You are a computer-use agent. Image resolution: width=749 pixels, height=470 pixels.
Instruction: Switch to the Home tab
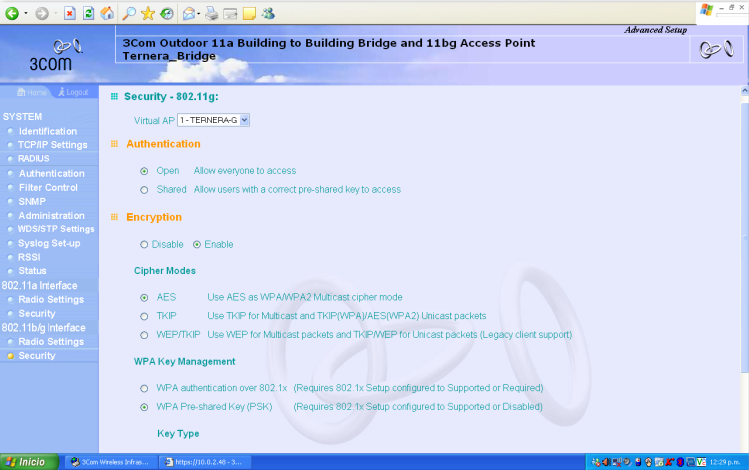coord(32,92)
